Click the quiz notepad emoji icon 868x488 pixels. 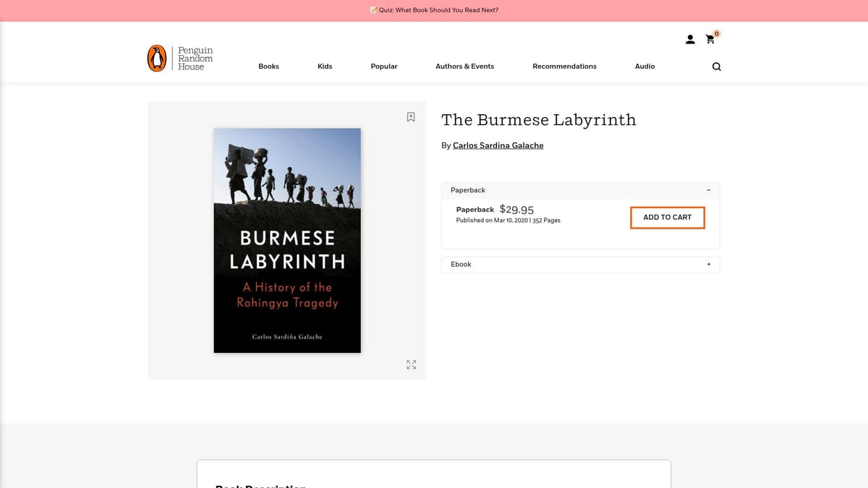point(373,10)
